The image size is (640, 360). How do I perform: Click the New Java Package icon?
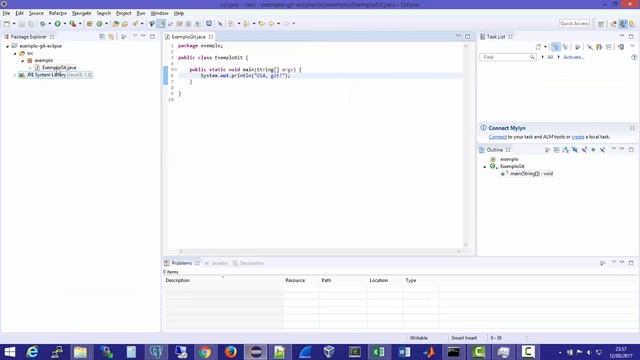[x=89, y=24]
